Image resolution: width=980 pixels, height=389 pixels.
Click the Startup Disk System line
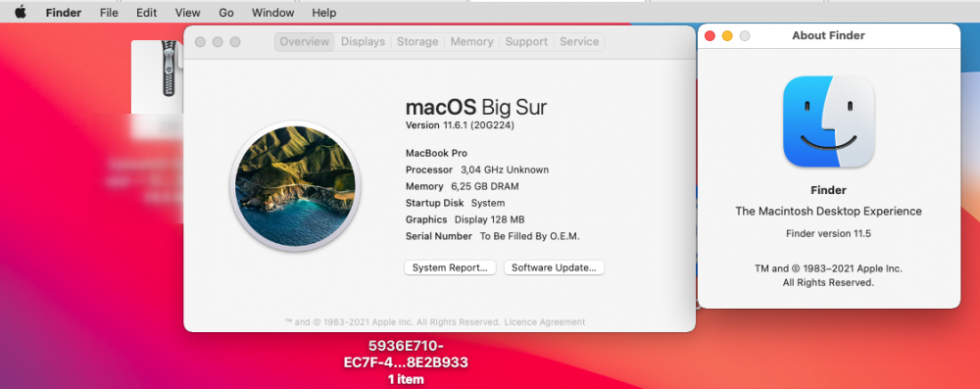(455, 203)
